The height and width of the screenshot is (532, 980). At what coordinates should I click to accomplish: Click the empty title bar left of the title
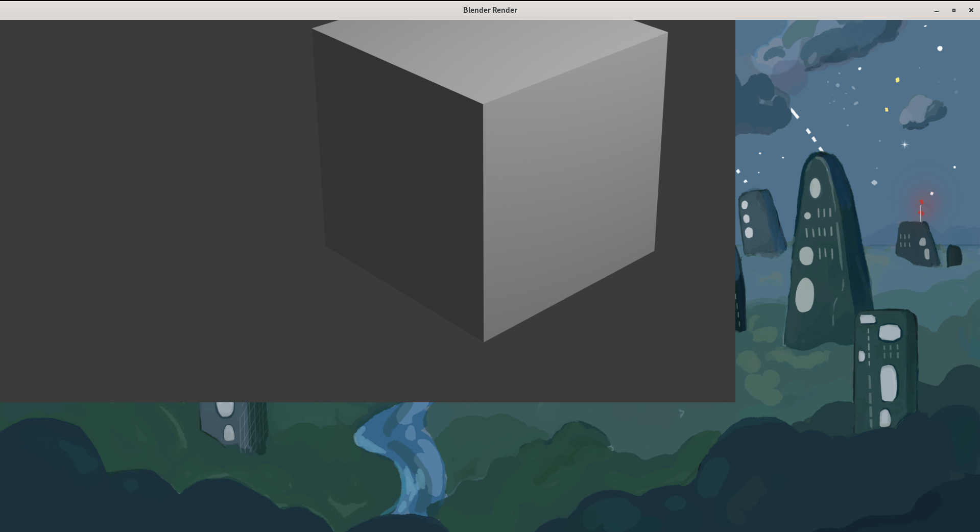[x=204, y=10]
